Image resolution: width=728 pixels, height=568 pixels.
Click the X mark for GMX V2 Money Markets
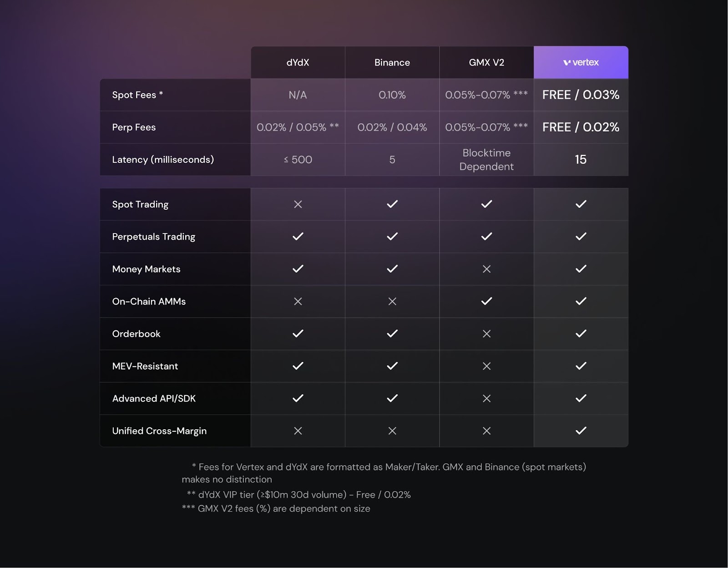[x=486, y=269]
